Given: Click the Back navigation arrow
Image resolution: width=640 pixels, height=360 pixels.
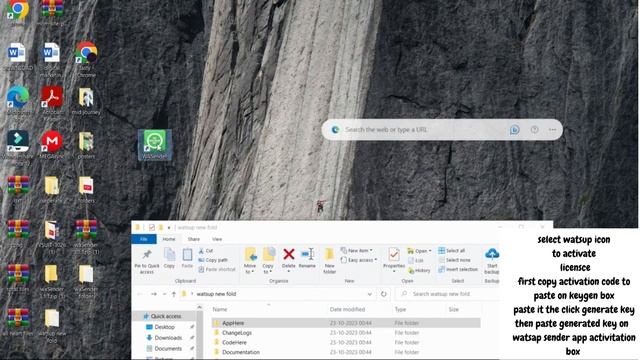Looking at the screenshot, I should 140,294.
